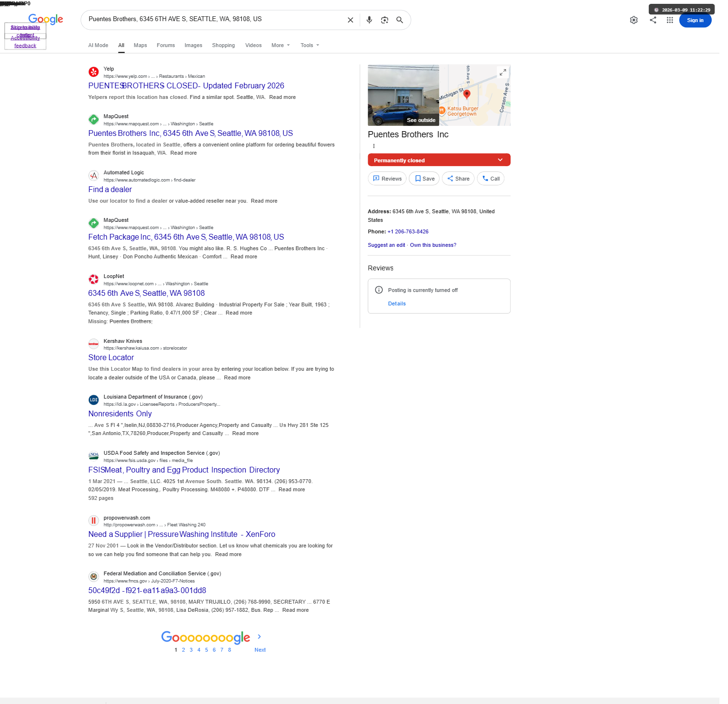Click phone number +1 206-763-8426

tap(408, 231)
